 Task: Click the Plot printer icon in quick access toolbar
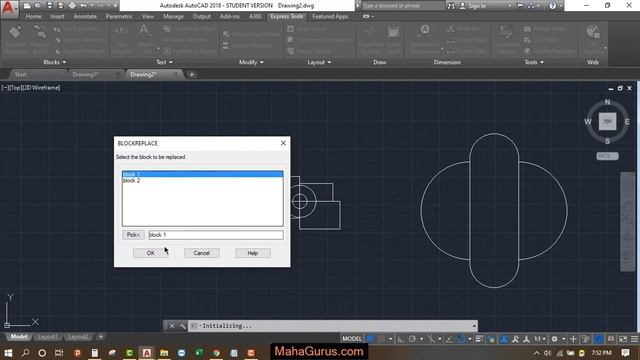tap(72, 6)
